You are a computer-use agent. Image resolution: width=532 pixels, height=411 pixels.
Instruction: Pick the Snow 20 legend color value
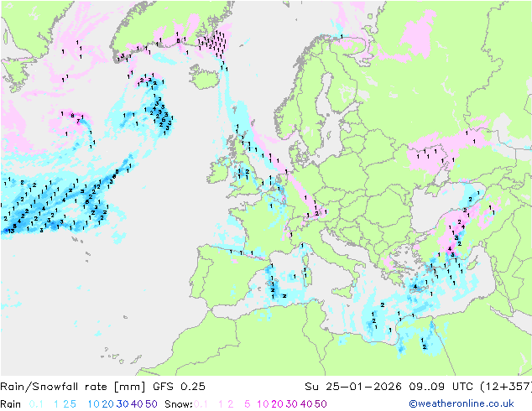[x=277, y=404]
